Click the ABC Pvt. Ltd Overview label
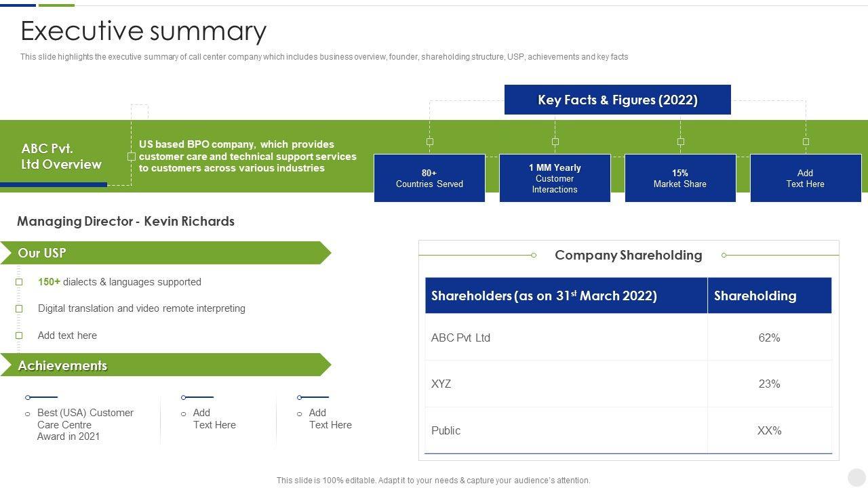868x488 pixels. click(x=61, y=157)
